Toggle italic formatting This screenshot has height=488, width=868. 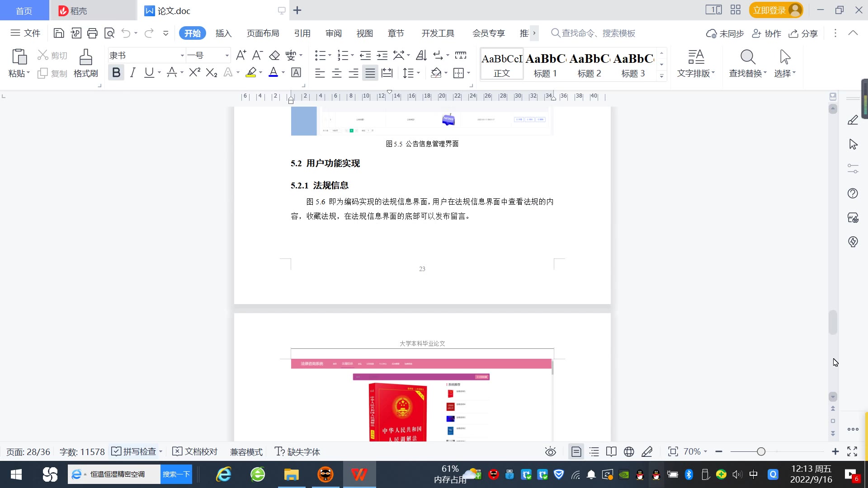132,73
